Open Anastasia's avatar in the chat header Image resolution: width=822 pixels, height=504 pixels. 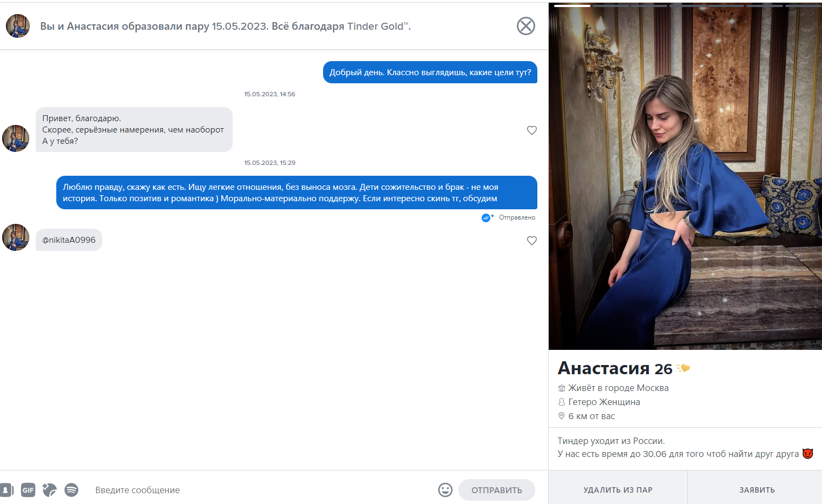pos(18,26)
